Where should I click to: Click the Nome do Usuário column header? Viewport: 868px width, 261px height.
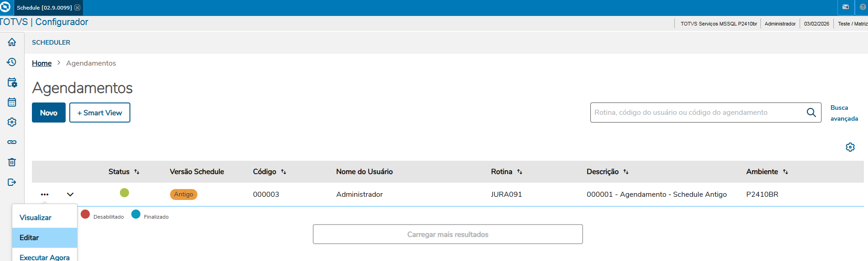pyautogui.click(x=365, y=172)
